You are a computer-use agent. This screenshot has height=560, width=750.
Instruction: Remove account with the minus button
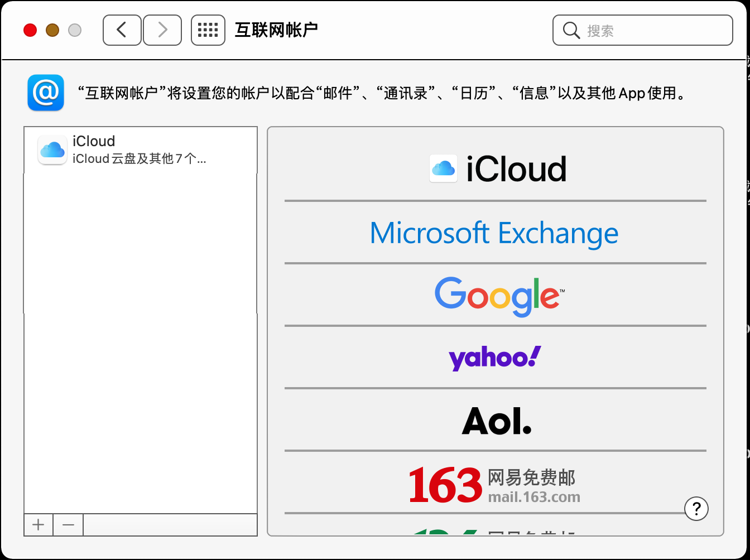pyautogui.click(x=68, y=525)
